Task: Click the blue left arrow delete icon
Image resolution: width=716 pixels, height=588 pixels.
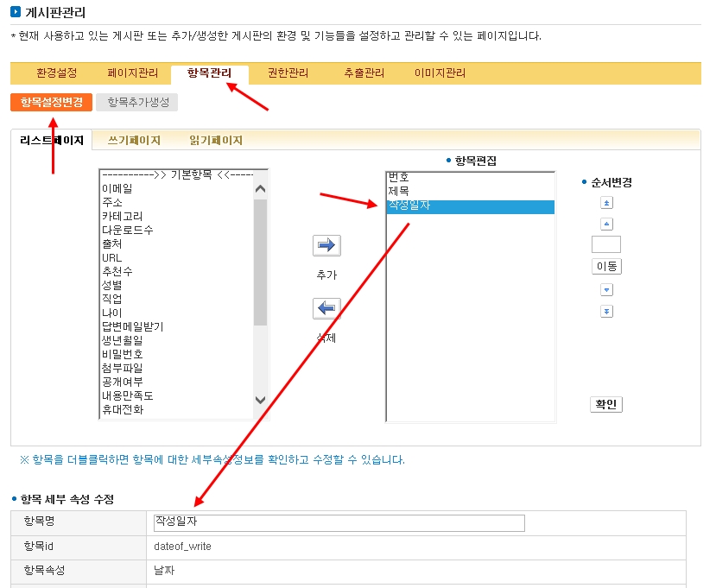Action: pyautogui.click(x=326, y=308)
